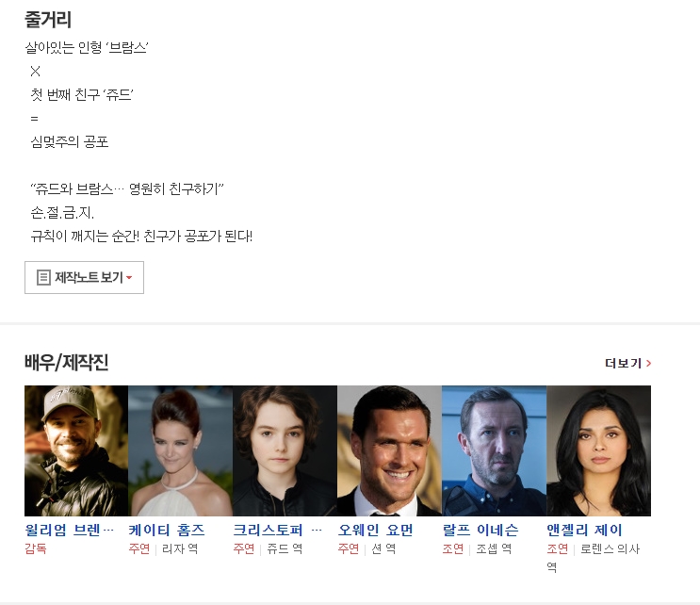Select 케이티 홈즈 portrait thumbnail
The image size is (700, 605).
pyautogui.click(x=180, y=451)
